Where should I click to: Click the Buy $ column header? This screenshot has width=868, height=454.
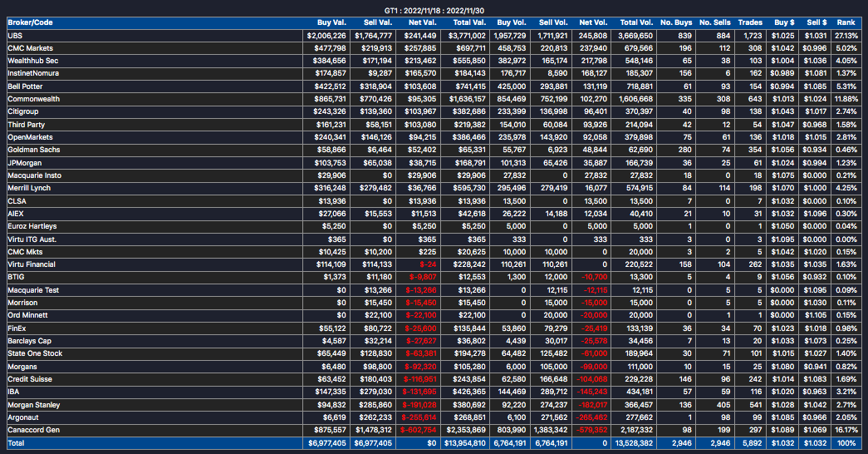coord(784,22)
